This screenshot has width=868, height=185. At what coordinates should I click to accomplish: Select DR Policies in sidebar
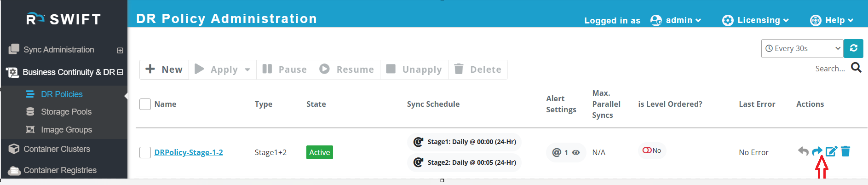click(62, 94)
